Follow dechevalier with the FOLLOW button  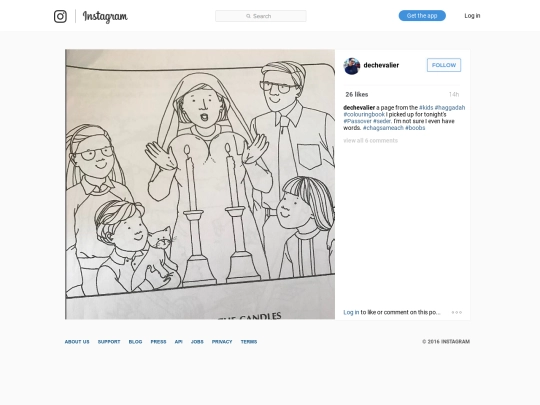(x=444, y=65)
